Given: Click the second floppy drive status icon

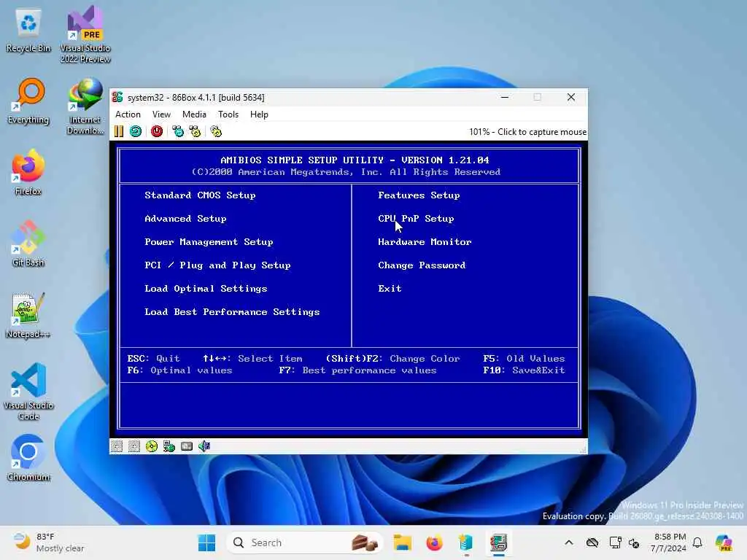Looking at the screenshot, I should click(134, 446).
